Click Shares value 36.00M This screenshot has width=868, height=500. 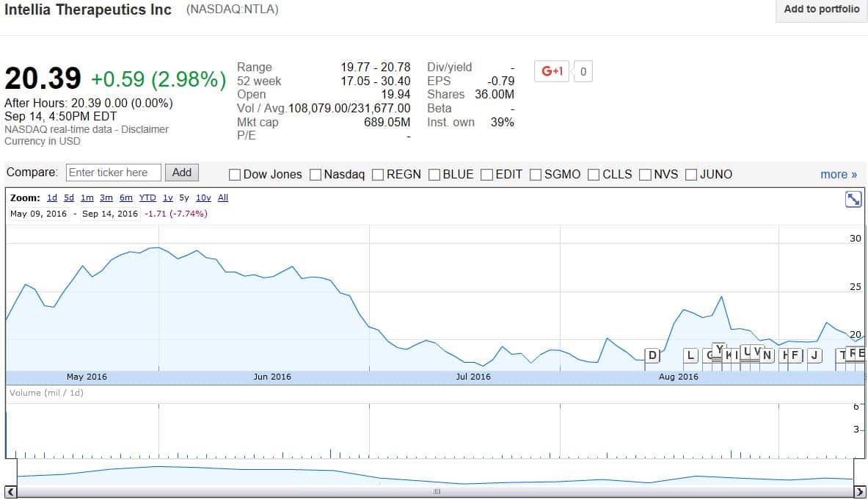[x=495, y=94]
